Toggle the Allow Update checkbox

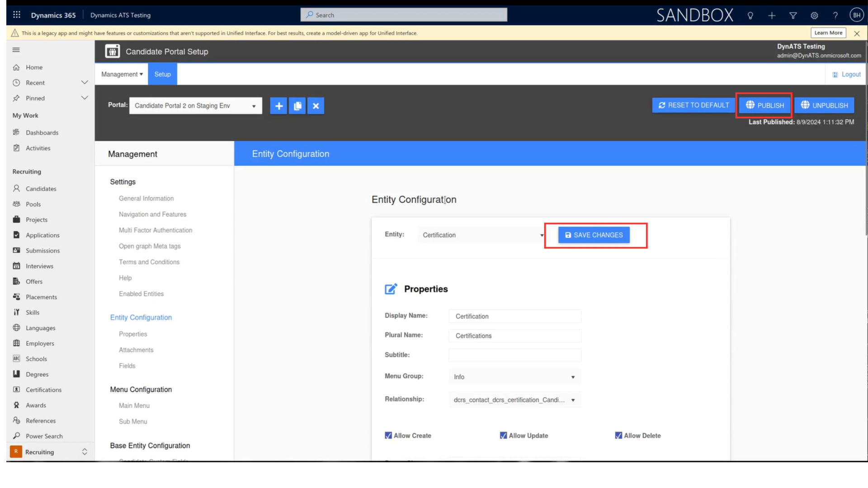503,436
